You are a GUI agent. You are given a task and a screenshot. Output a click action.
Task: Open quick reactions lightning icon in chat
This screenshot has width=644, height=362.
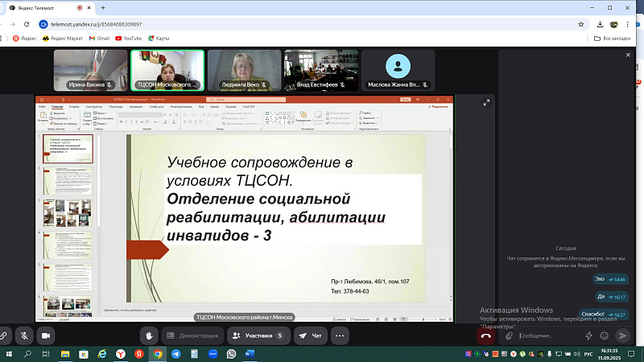coord(588,335)
